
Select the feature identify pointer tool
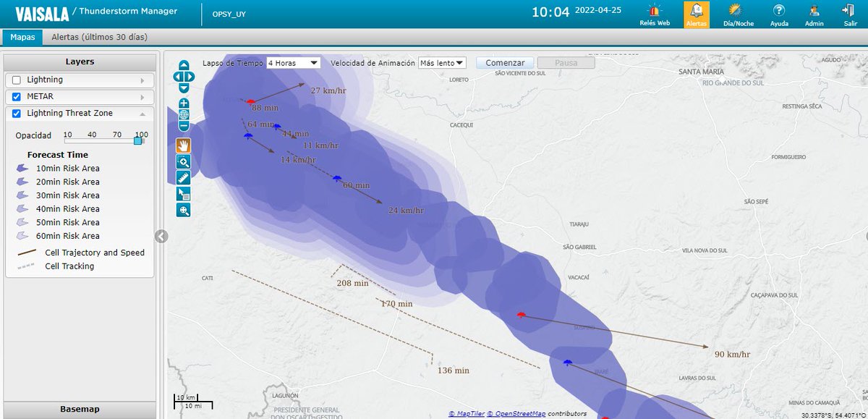[x=184, y=194]
